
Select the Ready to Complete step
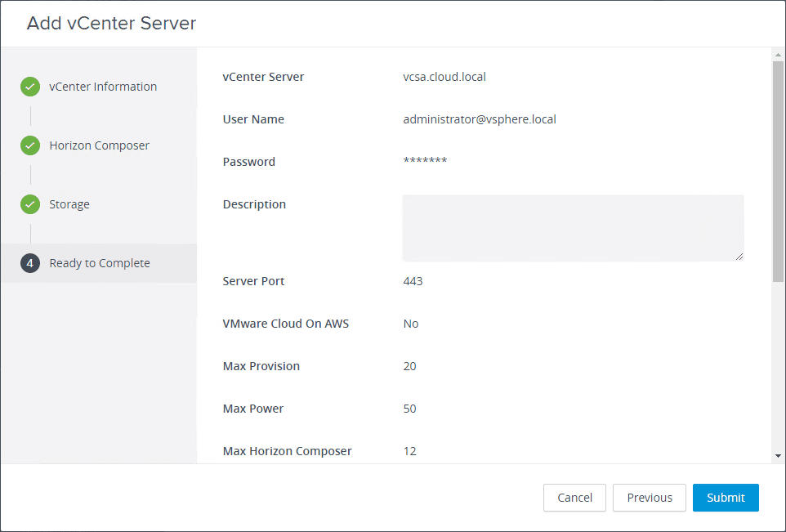[100, 263]
